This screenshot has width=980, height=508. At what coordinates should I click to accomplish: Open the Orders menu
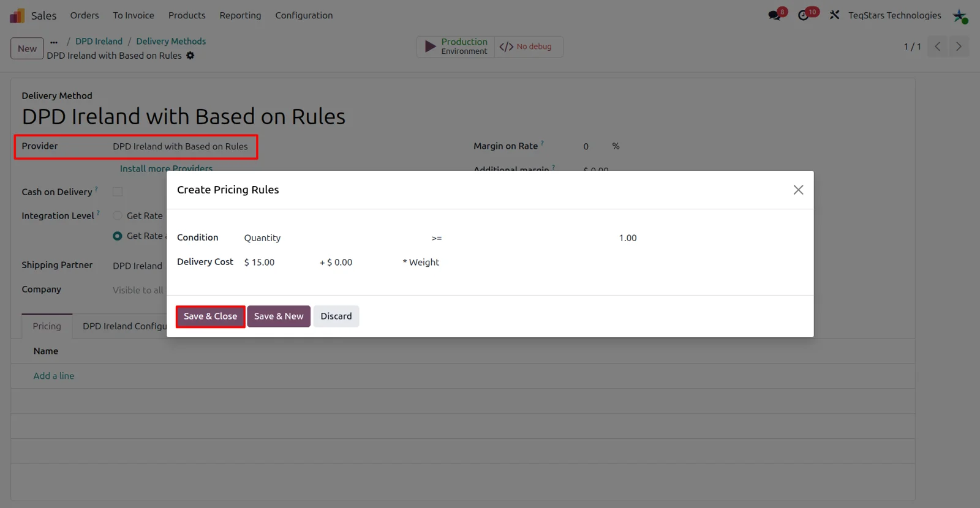click(85, 15)
